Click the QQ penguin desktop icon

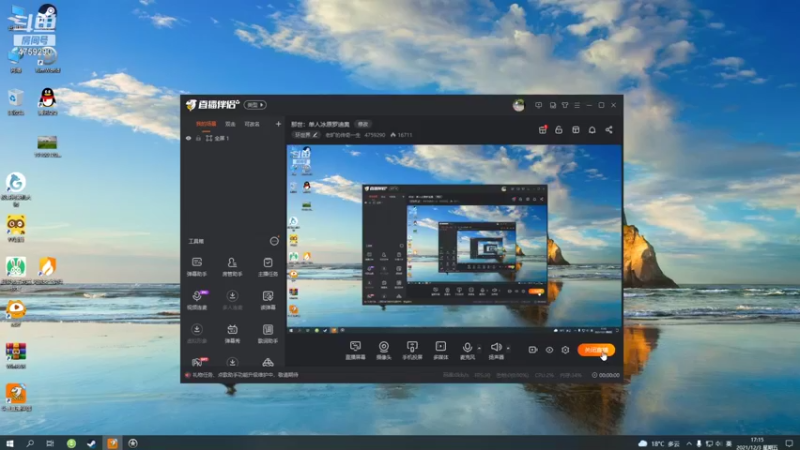47,101
